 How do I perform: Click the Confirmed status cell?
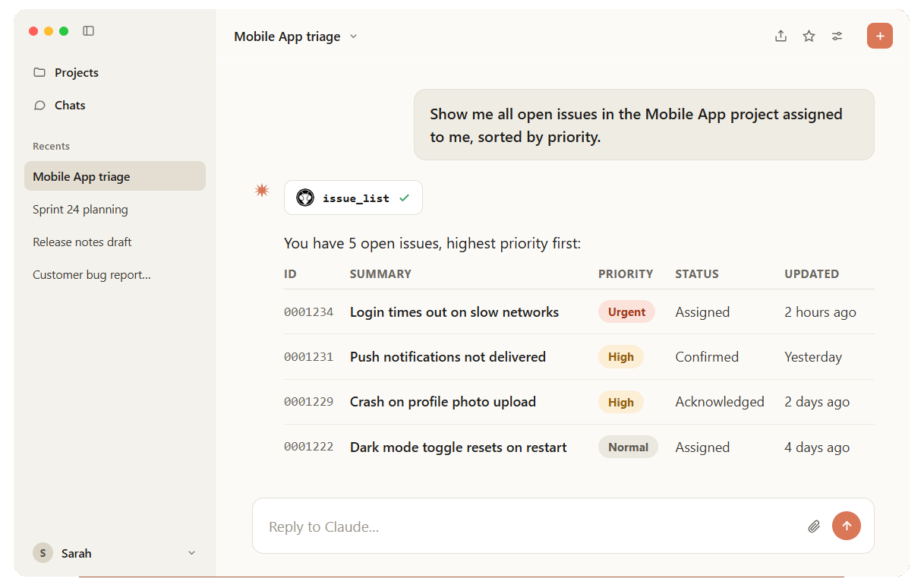pos(707,356)
